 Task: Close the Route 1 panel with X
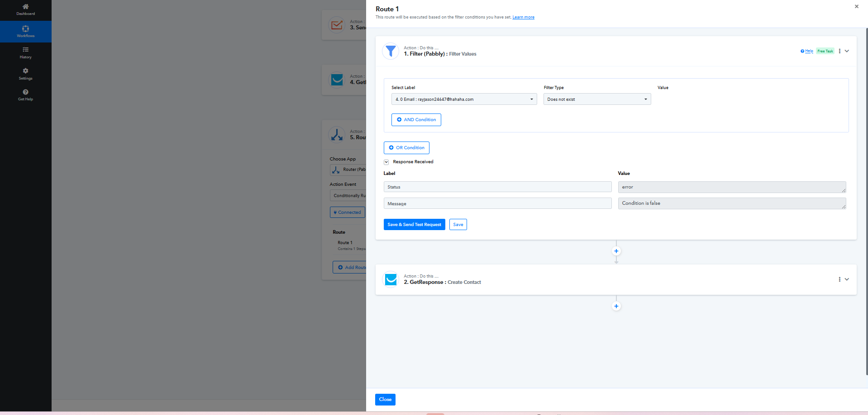tap(856, 7)
